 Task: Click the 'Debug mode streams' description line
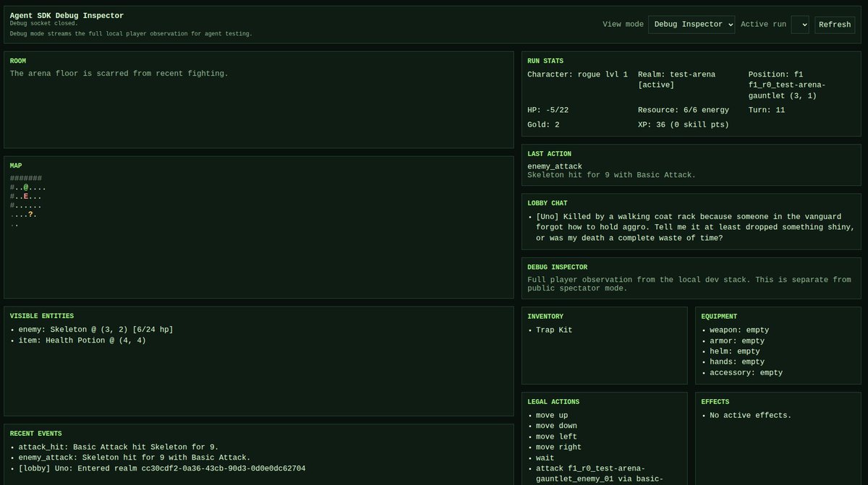click(131, 34)
